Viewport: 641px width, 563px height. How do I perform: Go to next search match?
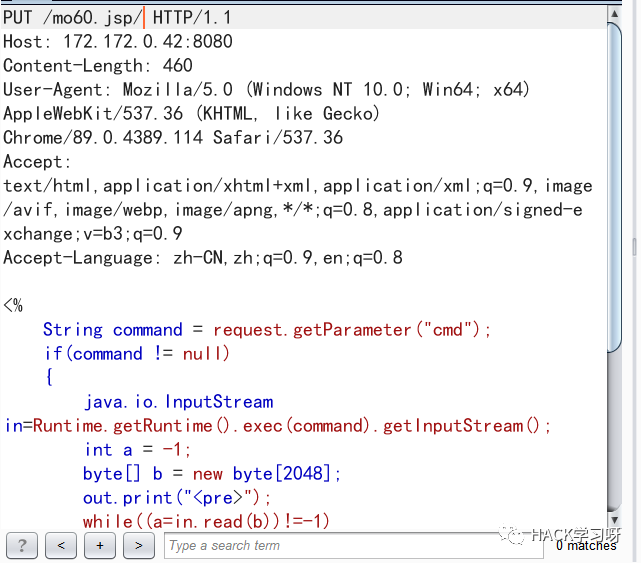tap(139, 545)
